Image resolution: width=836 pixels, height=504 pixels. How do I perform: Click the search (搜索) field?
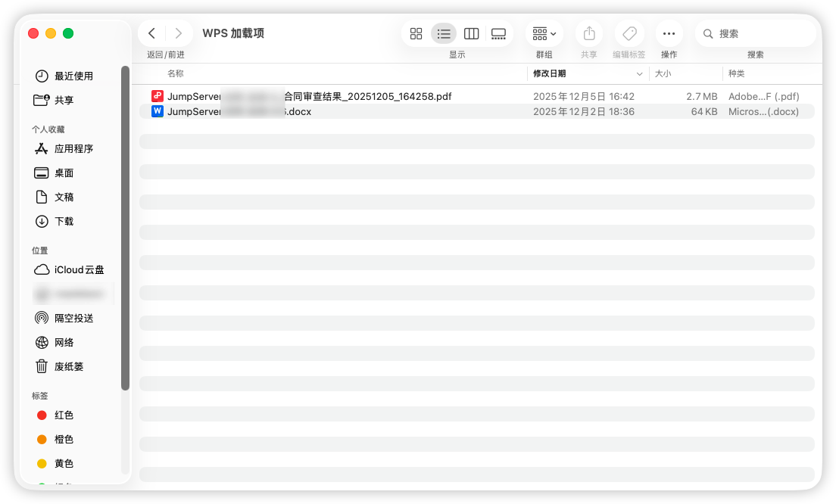[756, 33]
